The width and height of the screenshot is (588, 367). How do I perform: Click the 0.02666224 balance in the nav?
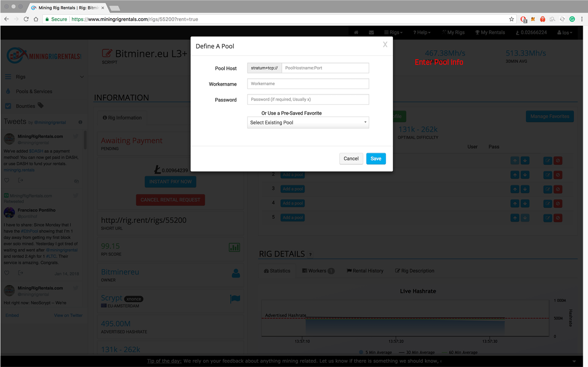[531, 33]
